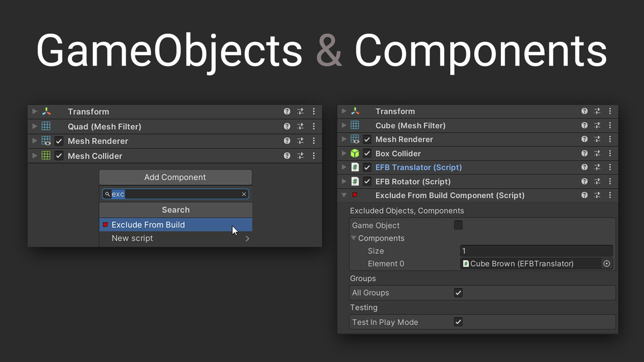This screenshot has height=362, width=644.
Task: Expand the Transform component foldout
Action: click(34, 111)
